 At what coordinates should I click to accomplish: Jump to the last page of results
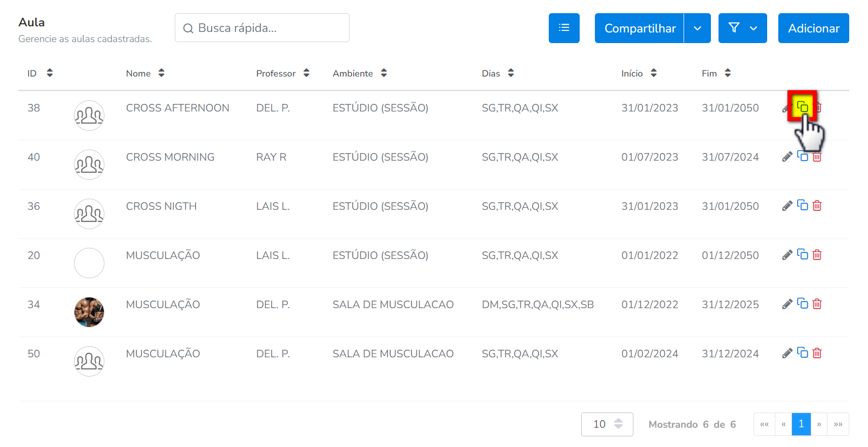pyautogui.click(x=838, y=424)
